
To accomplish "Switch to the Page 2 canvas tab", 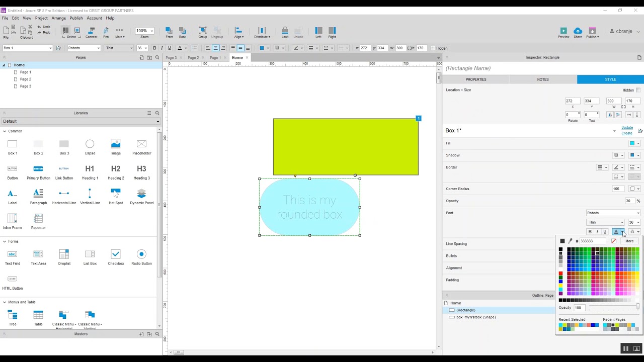I will pos(193,58).
